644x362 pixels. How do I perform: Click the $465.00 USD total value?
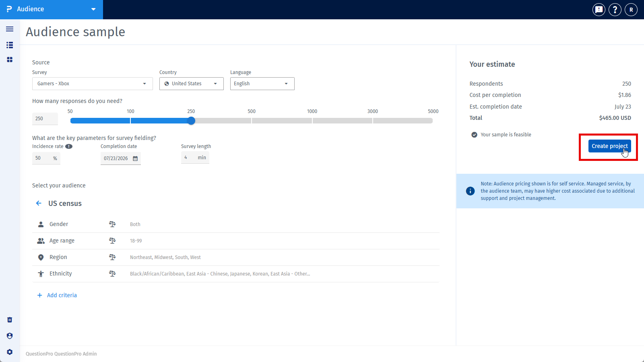pos(615,118)
